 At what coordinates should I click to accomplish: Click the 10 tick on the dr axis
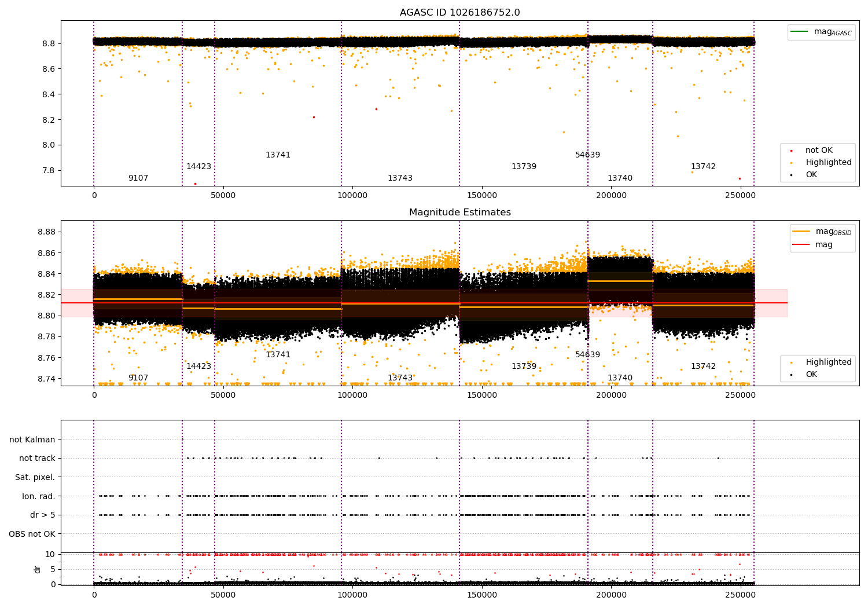[50, 555]
